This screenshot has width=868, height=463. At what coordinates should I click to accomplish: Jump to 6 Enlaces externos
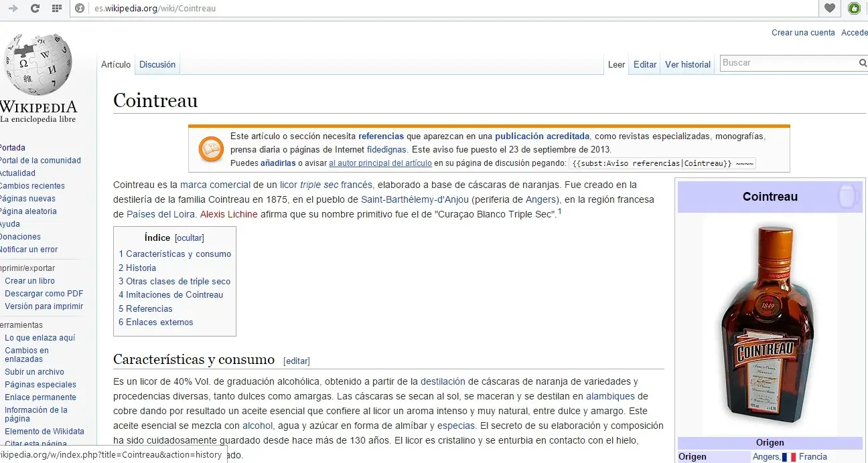[x=156, y=322]
